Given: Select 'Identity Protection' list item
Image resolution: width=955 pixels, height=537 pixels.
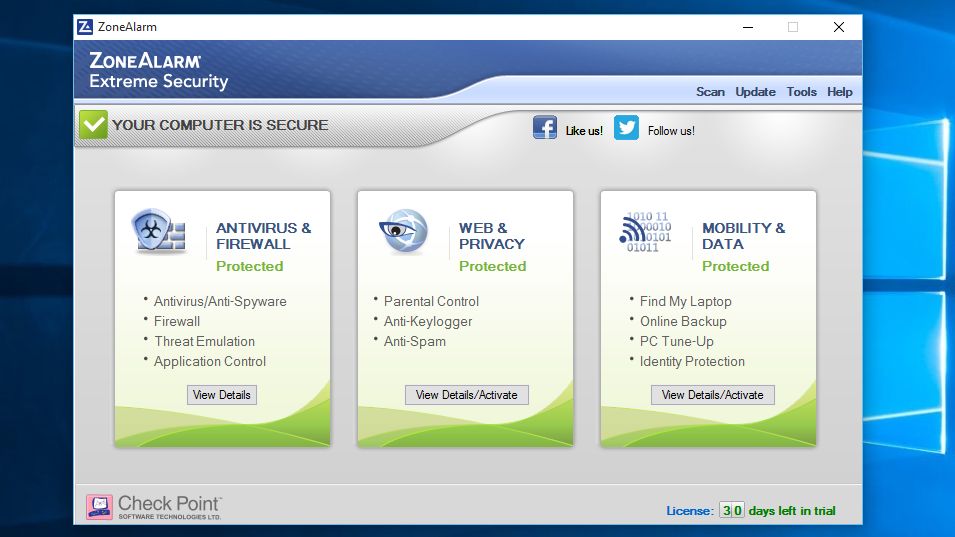Looking at the screenshot, I should pyautogui.click(x=692, y=362).
